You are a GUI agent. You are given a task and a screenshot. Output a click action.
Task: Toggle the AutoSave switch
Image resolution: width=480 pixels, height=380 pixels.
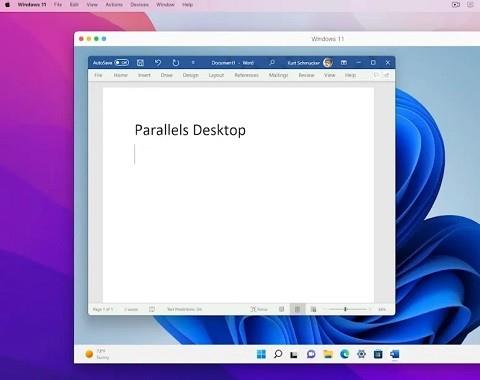(122, 63)
